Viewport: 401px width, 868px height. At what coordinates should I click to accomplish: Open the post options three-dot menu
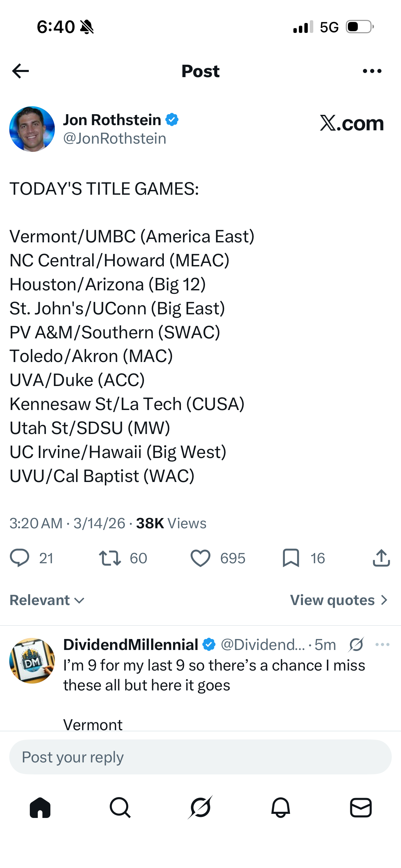pos(372,71)
